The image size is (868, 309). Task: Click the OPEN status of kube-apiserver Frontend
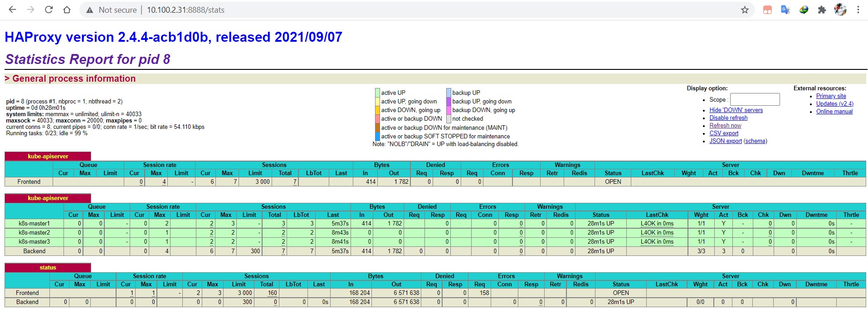tap(613, 182)
